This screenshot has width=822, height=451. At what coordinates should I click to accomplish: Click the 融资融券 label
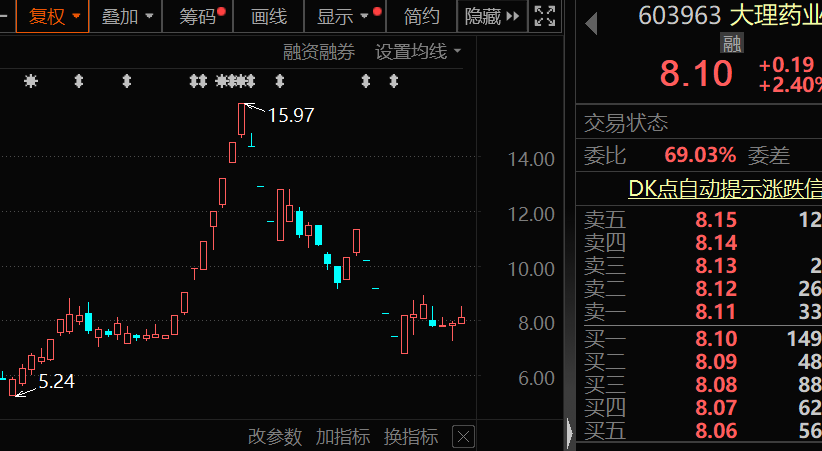(x=319, y=51)
